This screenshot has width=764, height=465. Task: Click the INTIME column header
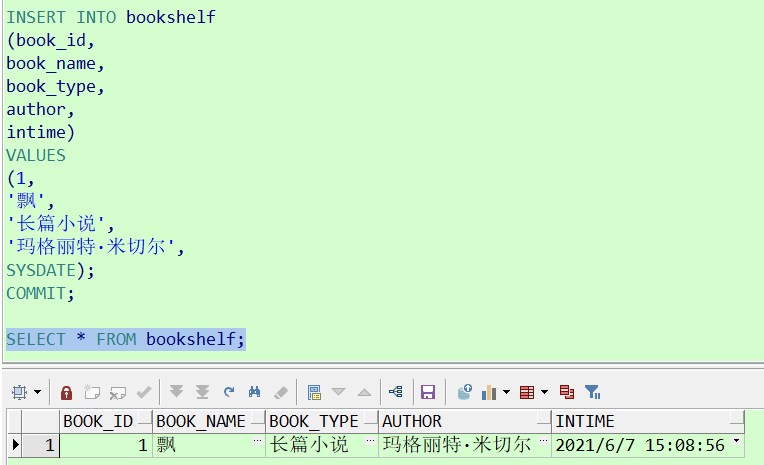(648, 421)
